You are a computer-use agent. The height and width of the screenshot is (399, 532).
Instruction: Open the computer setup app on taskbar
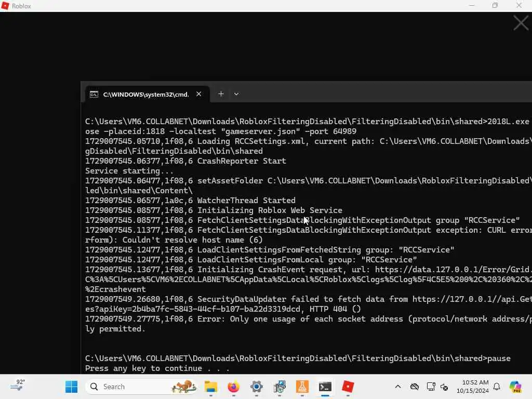tap(280, 387)
